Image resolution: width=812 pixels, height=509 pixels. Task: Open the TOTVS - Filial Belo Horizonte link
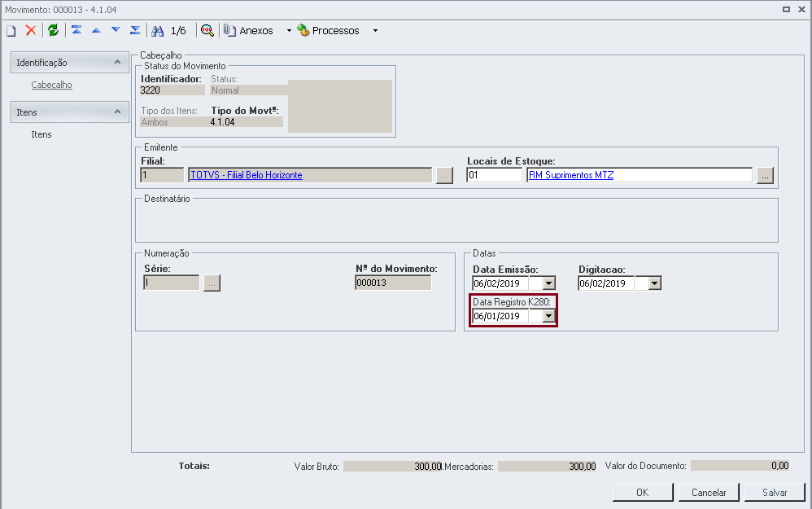point(247,175)
